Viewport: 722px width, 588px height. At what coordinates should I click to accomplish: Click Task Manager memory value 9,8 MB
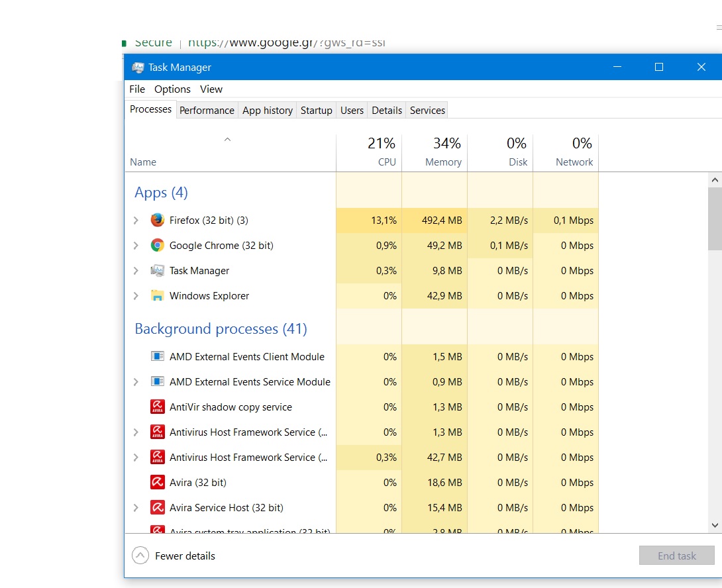(447, 271)
